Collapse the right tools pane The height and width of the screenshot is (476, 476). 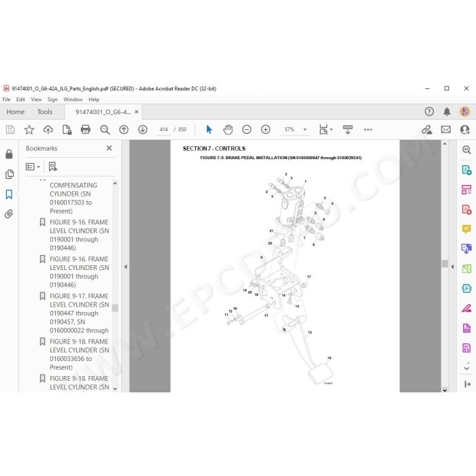click(x=467, y=384)
